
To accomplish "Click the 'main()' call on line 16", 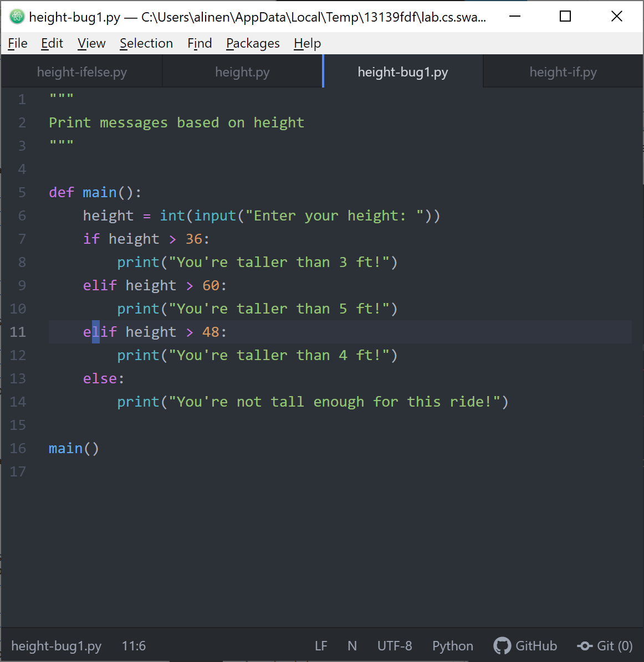I will 74,448.
